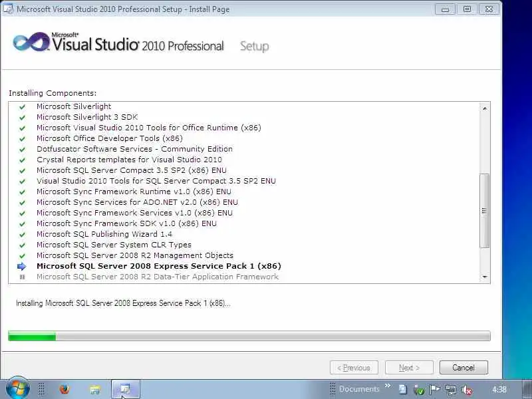Expand the Documents toolbar chevron
The image size is (532, 399).
(388, 386)
